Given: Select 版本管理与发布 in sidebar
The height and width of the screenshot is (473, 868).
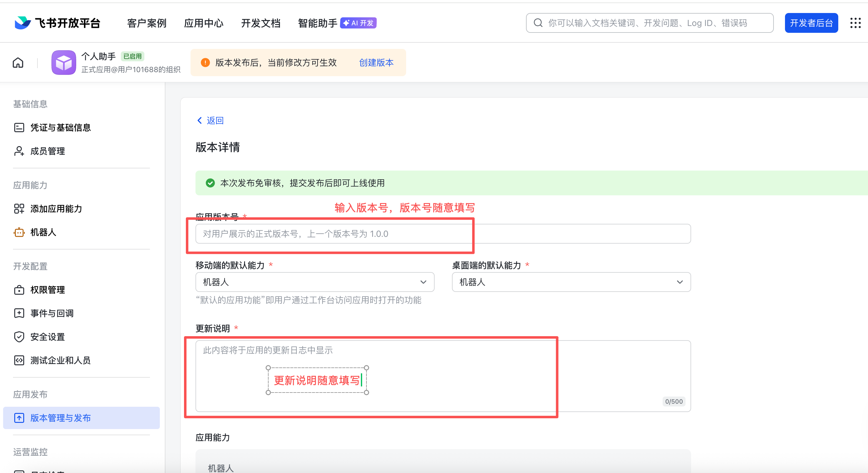Looking at the screenshot, I should pos(61,418).
